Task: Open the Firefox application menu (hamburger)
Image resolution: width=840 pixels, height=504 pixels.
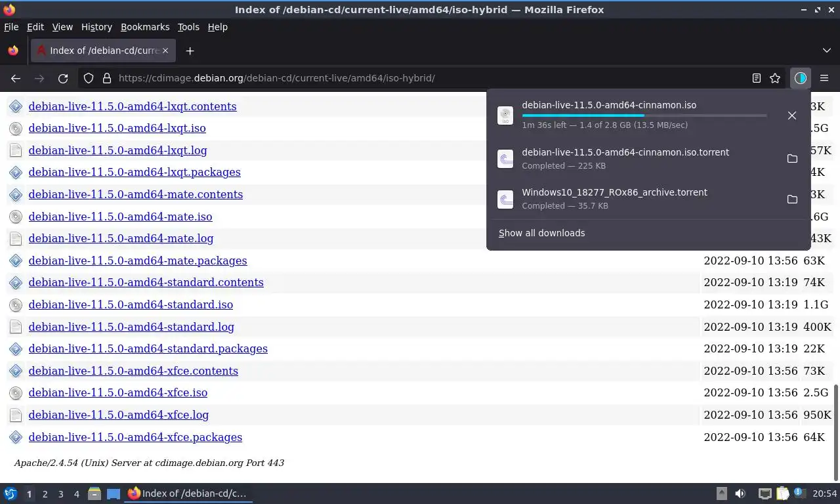Action: click(824, 78)
